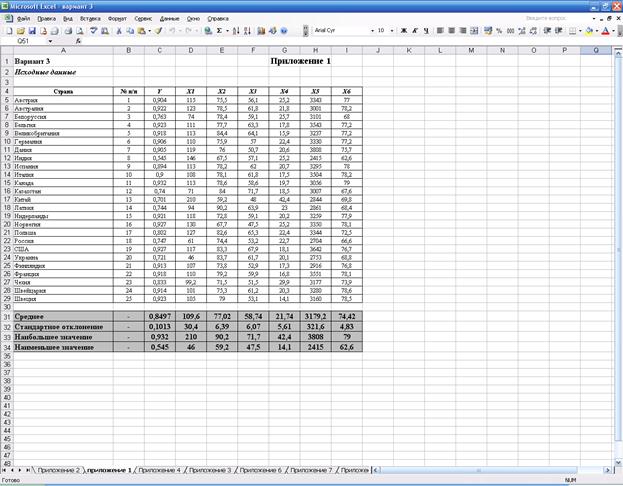This screenshot has height=486, width=623.
Task: Open the Правка menu
Action: (46, 19)
